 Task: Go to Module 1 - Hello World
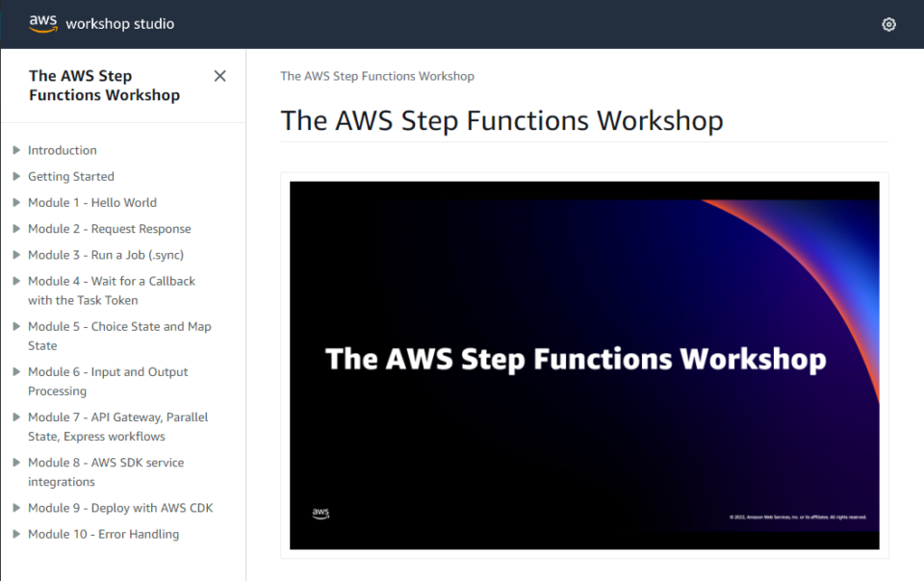coord(92,203)
